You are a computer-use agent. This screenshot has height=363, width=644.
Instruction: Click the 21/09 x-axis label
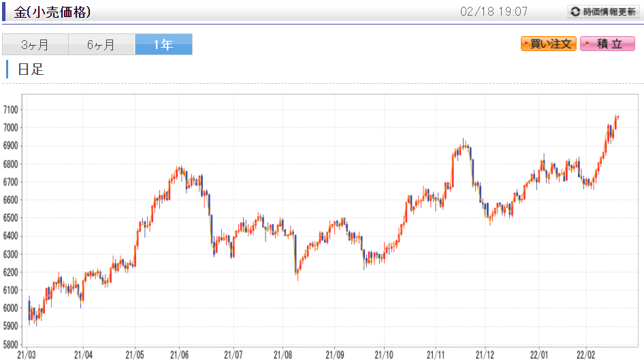point(335,355)
